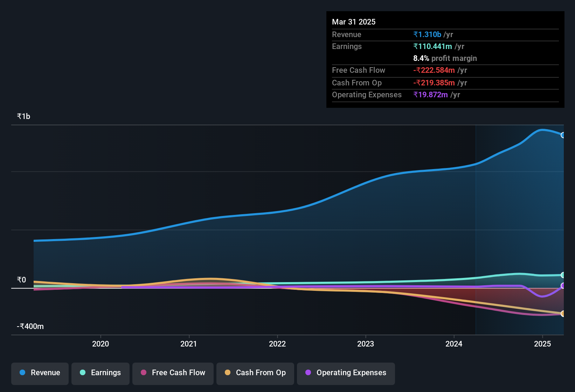
Task: Hide the Operating Expenses series
Action: pyautogui.click(x=346, y=373)
